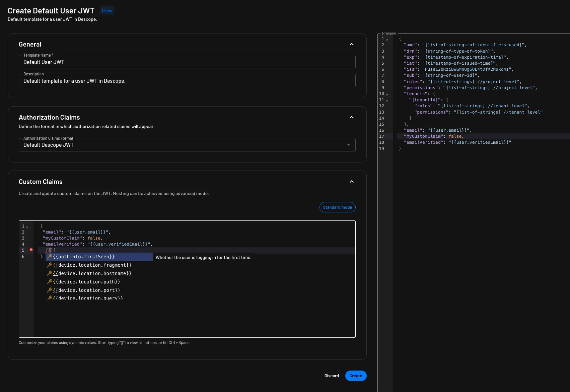Switch to Standard mode
The width and height of the screenshot is (570, 392).
coord(337,207)
